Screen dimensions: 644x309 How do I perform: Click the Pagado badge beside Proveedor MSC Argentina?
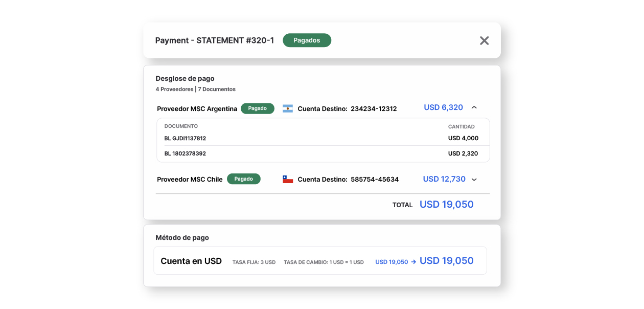(257, 108)
